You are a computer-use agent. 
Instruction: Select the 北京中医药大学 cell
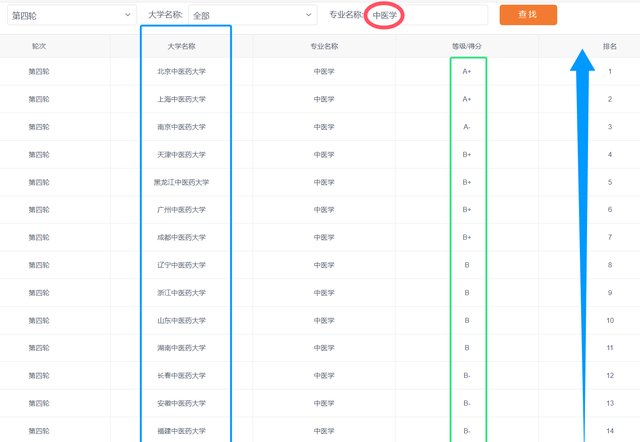(182, 71)
